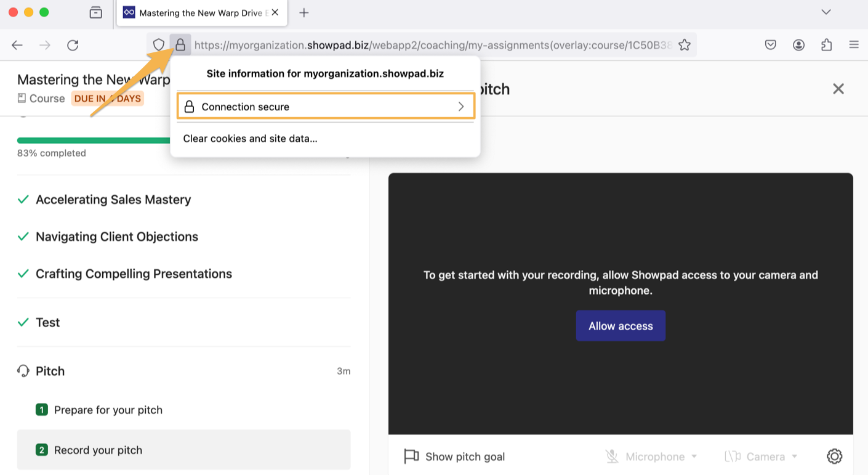Click the Allow access button

[x=621, y=325]
